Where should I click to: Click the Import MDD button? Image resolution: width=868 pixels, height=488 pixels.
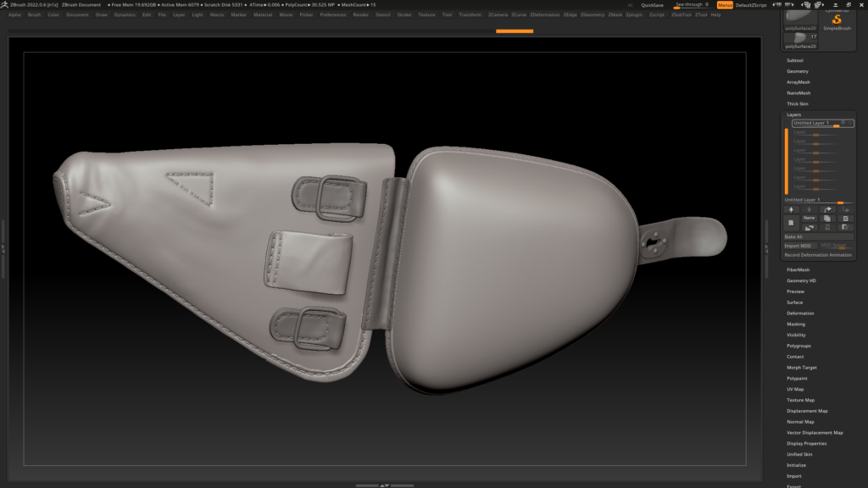[800, 246]
